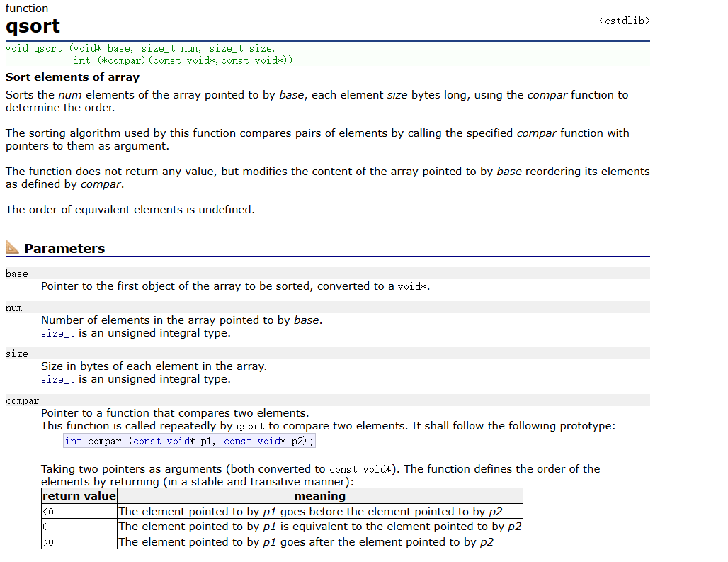Image resolution: width=728 pixels, height=562 pixels.
Task: Click the 'return value' table header
Action: [79, 496]
